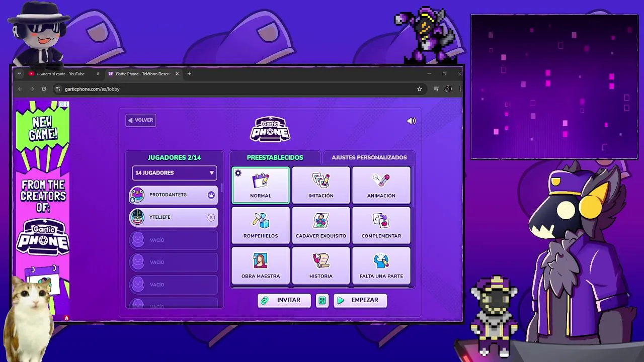
Task: Bookmark this page with the star icon
Action: [x=420, y=89]
